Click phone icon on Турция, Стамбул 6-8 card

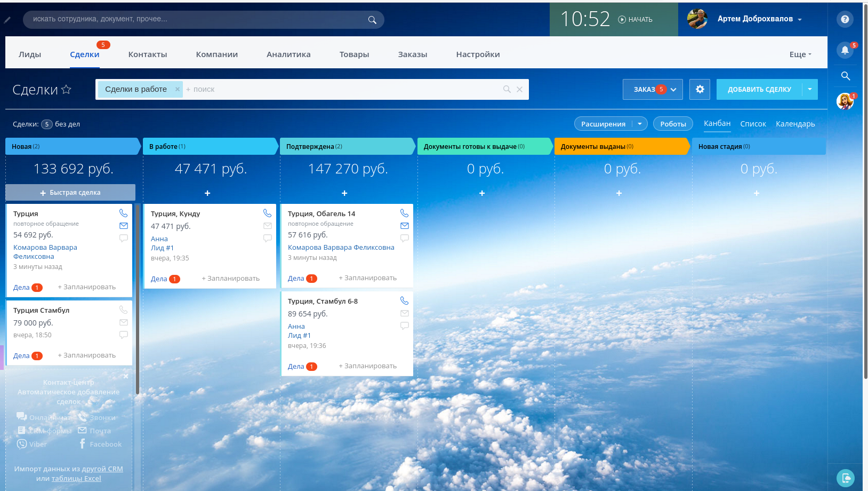(405, 300)
